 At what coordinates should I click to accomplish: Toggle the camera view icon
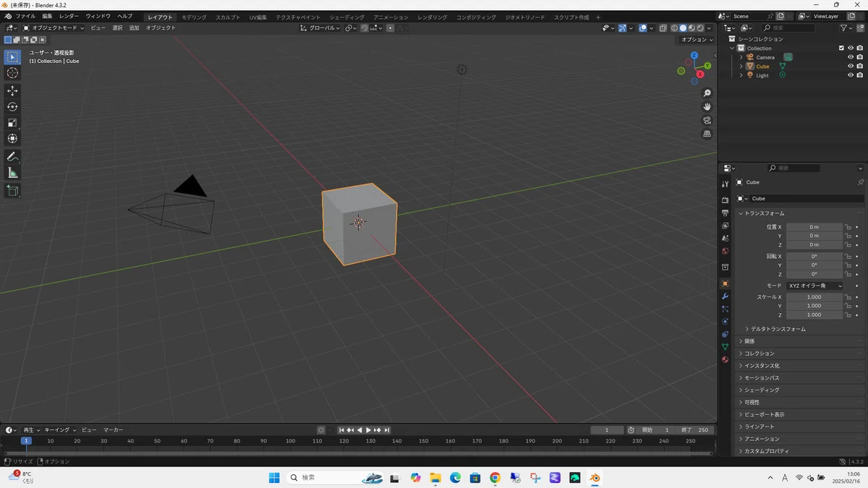click(x=707, y=120)
